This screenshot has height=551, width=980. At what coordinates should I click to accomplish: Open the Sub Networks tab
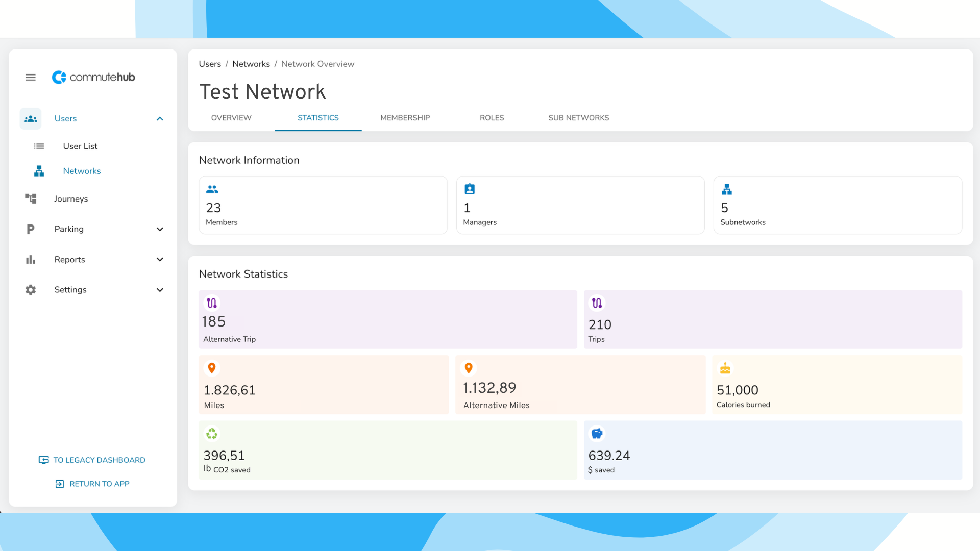click(x=579, y=118)
